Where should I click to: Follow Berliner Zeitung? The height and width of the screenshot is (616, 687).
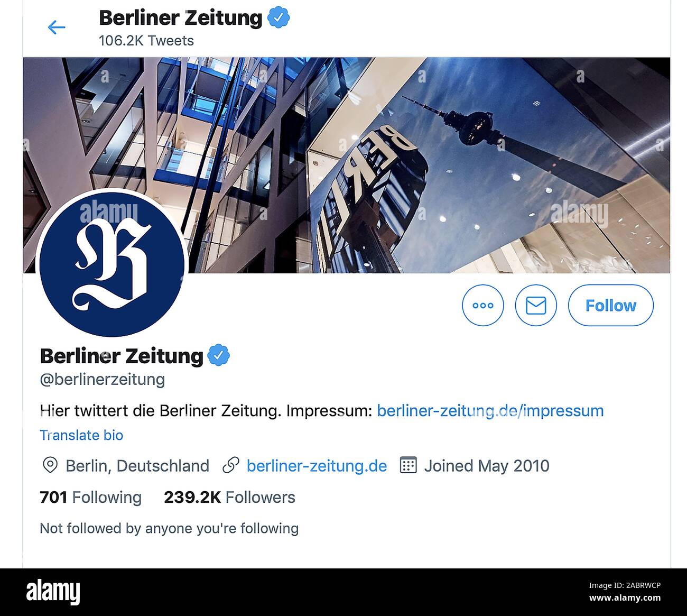click(610, 305)
